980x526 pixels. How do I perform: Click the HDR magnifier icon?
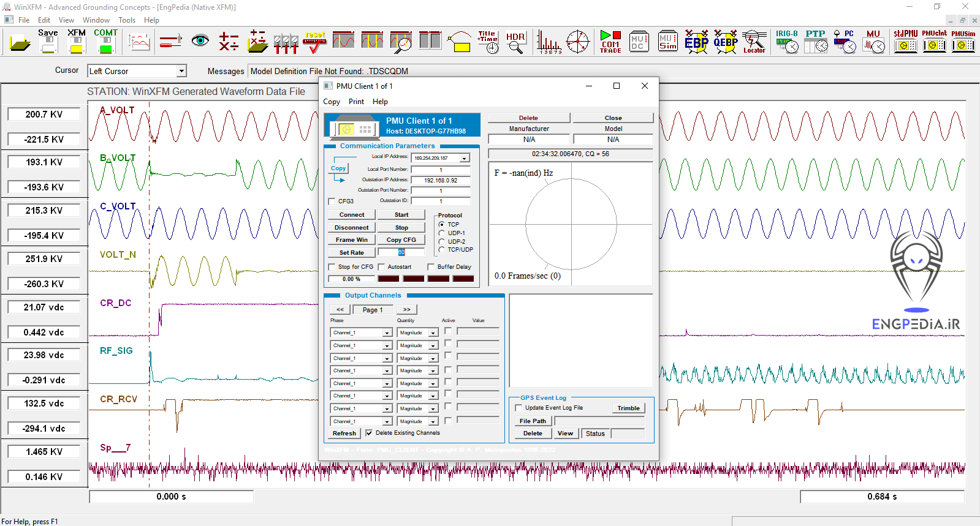[515, 42]
